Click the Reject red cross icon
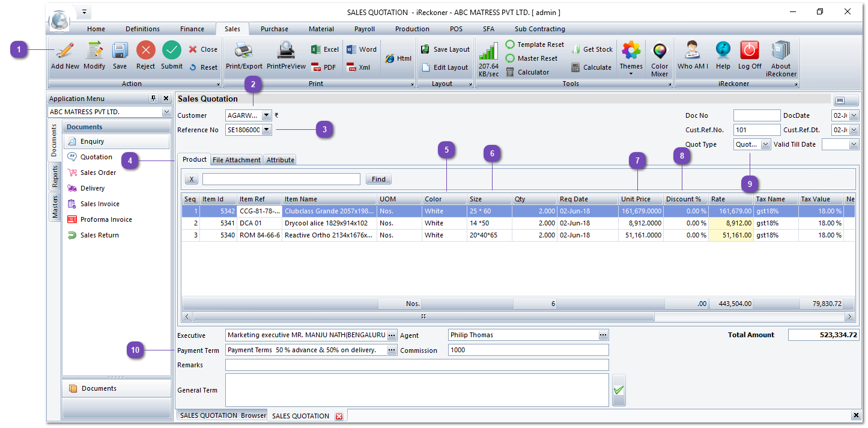This screenshot has height=428, width=868. pyautogui.click(x=145, y=51)
